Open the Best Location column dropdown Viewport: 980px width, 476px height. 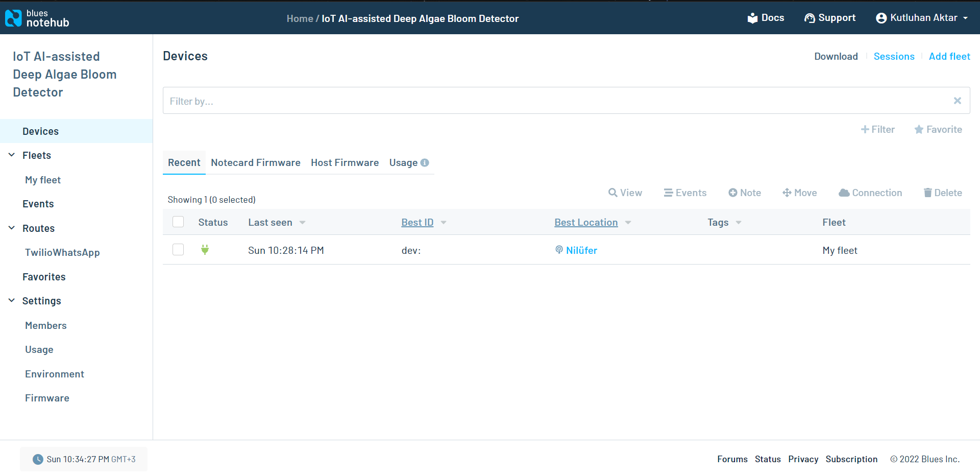click(x=628, y=223)
